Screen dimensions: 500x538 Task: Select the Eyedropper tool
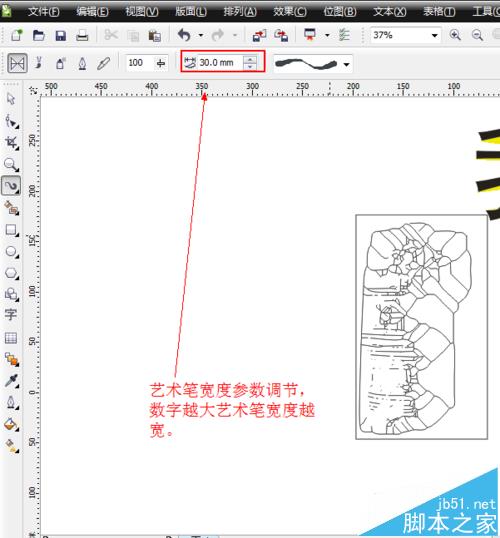coord(11,381)
